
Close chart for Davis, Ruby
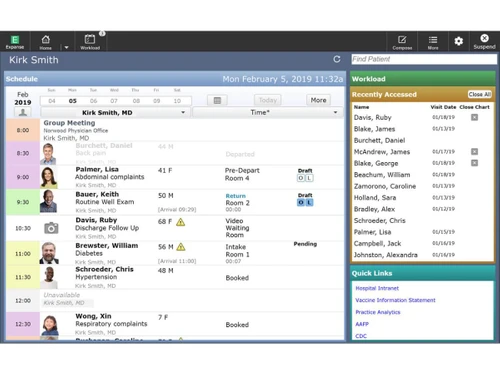coord(474,117)
